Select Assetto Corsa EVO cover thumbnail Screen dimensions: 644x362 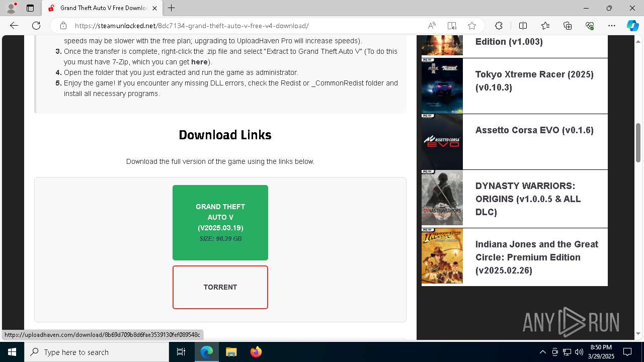[x=442, y=141]
